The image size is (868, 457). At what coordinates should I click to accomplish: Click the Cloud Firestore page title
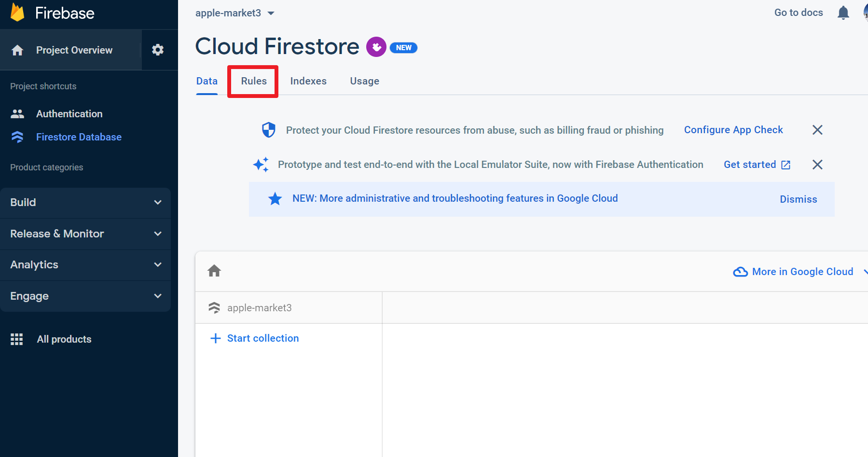tap(277, 46)
